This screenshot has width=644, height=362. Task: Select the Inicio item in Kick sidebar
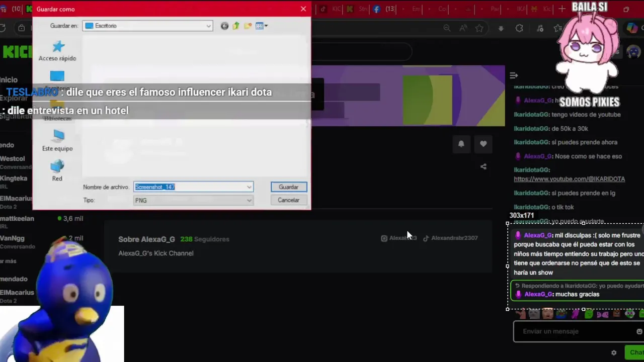click(x=9, y=79)
